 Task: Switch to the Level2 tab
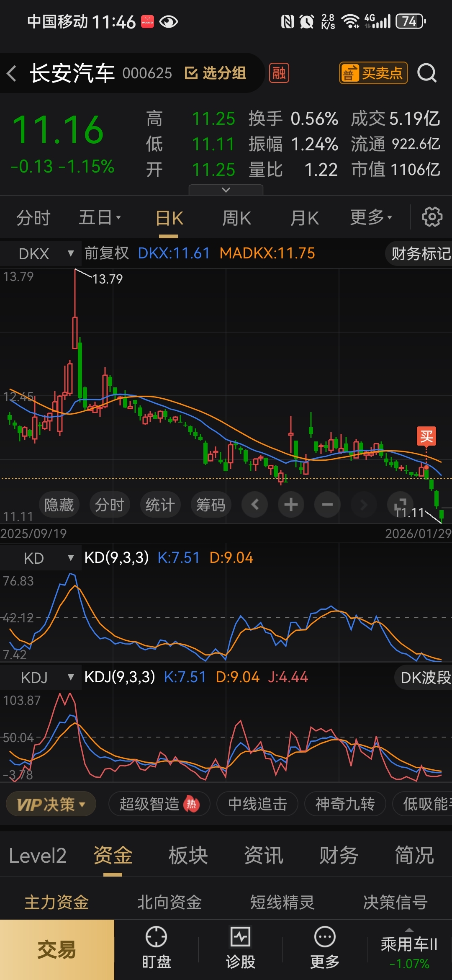point(38,856)
